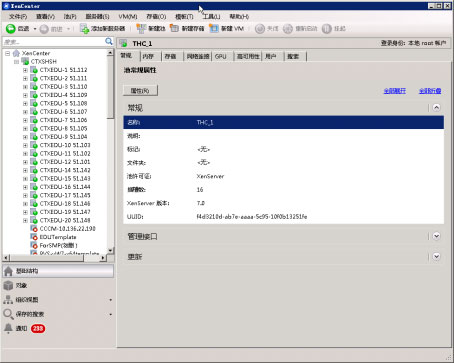Open the Back button dropdown arrow

35,29
